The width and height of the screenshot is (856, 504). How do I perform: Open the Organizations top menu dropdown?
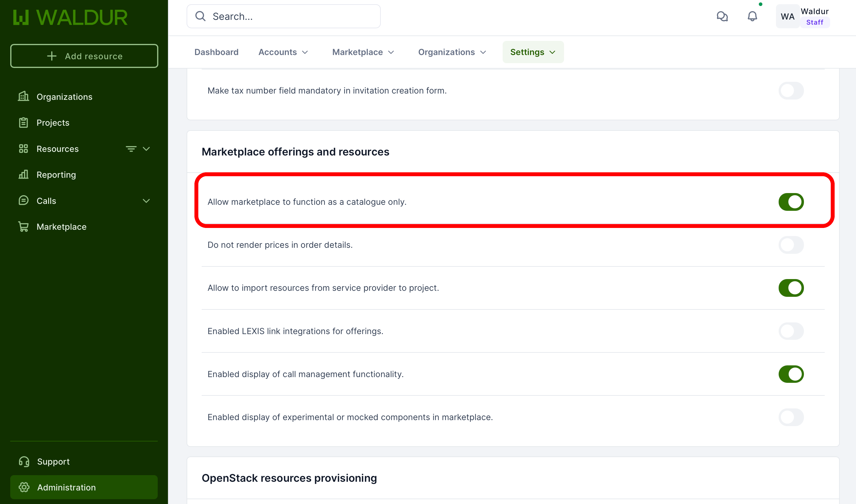pyautogui.click(x=452, y=52)
